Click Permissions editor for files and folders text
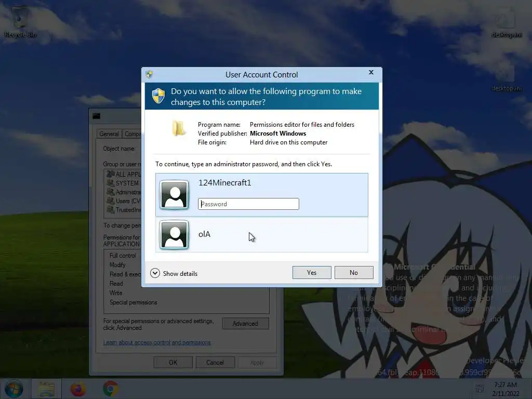Image resolution: width=532 pixels, height=399 pixels. 302,125
